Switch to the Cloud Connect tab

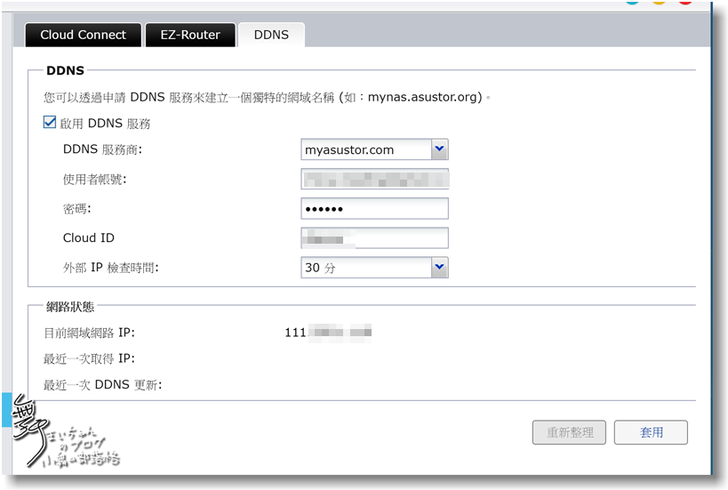point(83,35)
